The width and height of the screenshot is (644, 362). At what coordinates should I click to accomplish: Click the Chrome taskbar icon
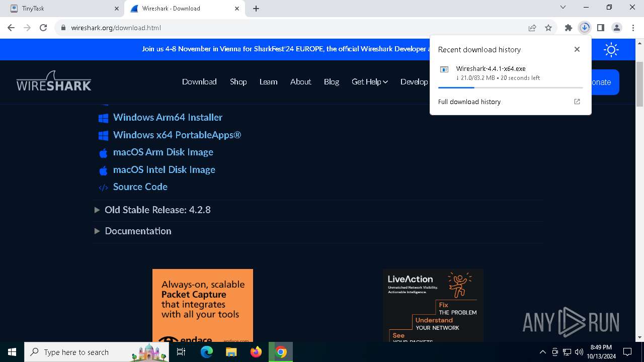coord(281,352)
